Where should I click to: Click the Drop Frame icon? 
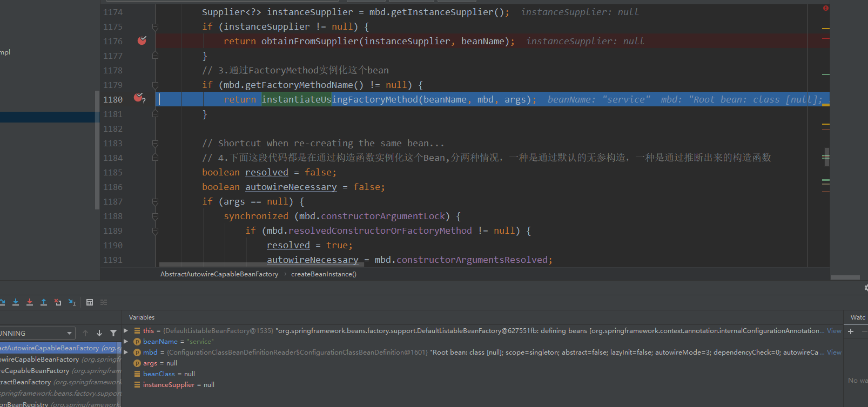coord(58,302)
